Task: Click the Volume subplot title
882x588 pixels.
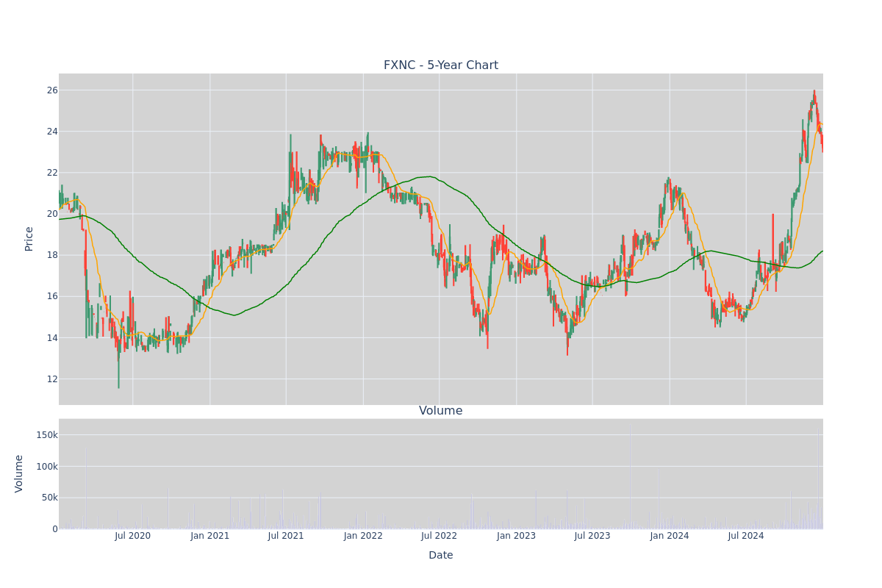Action: pos(441,411)
